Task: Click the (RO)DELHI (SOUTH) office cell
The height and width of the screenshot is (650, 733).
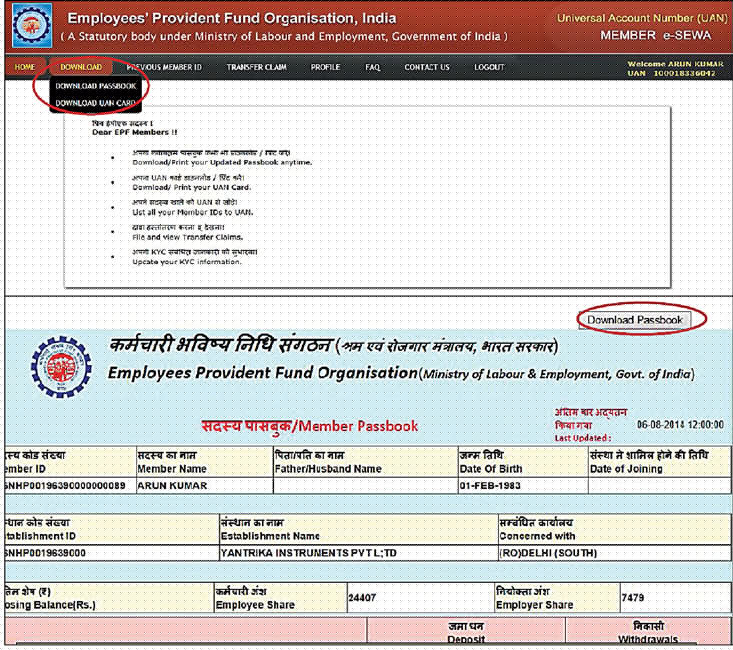Action: coord(536,551)
